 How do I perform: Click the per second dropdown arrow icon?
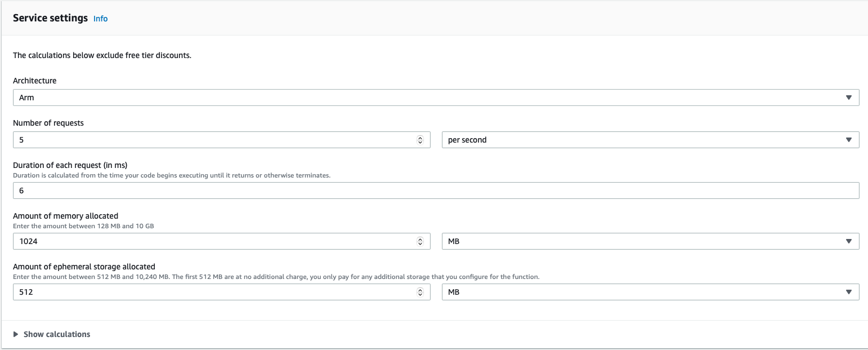pos(849,139)
